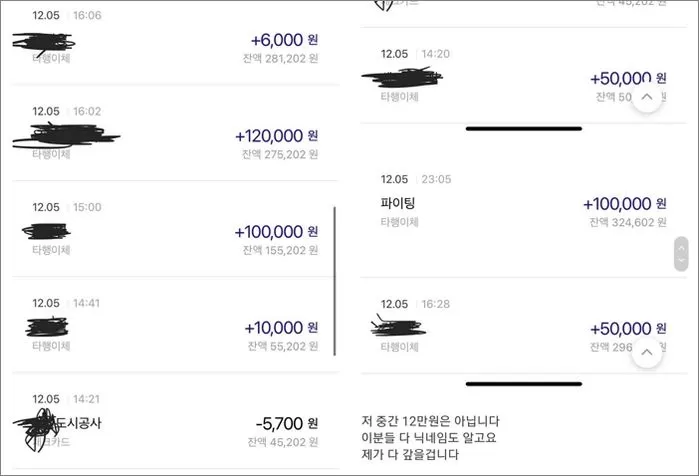Image resolution: width=699 pixels, height=476 pixels.
Task: Open the 14:21 -5,700 won card payment
Action: (x=175, y=421)
